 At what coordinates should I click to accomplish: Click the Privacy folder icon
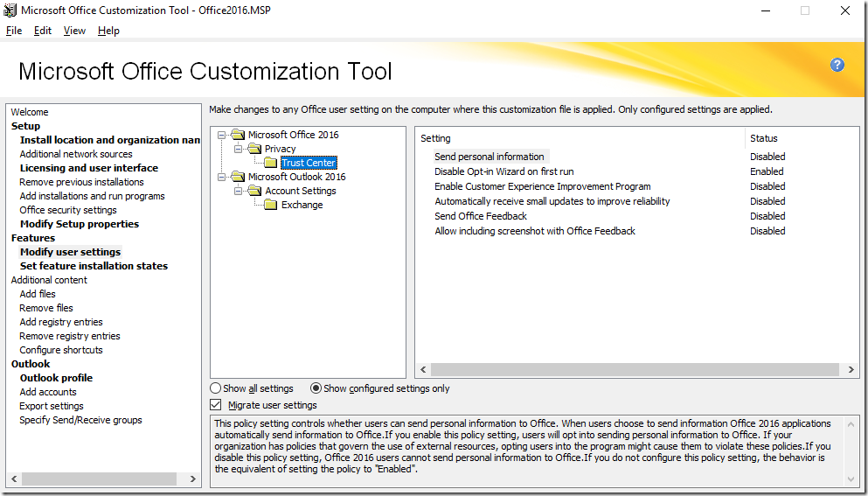pos(254,149)
